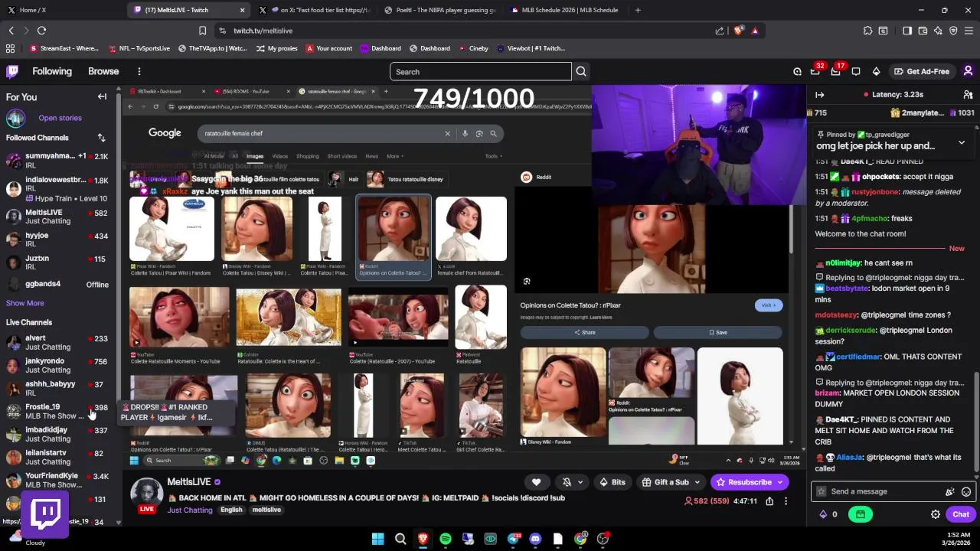Open Viewbot Twitch bookmark
The width and height of the screenshot is (980, 551).
[x=530, y=48]
